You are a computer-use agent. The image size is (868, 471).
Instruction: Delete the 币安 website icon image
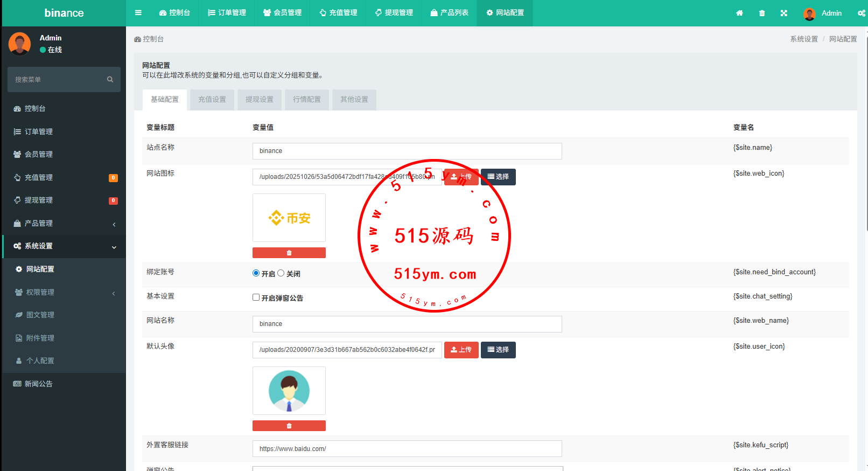pos(289,253)
